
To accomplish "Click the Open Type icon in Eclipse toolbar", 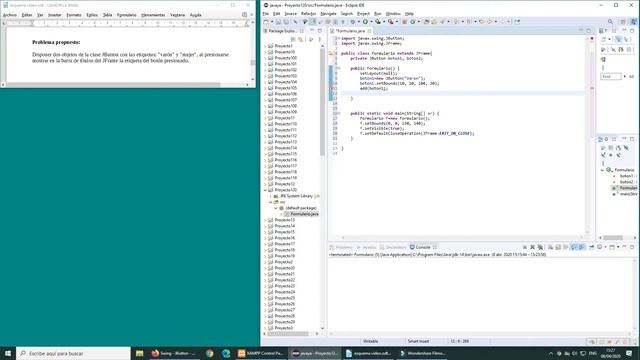I will coord(426,22).
